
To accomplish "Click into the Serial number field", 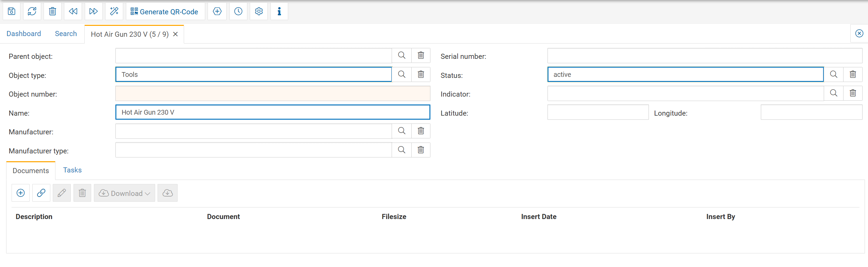I will tap(704, 56).
